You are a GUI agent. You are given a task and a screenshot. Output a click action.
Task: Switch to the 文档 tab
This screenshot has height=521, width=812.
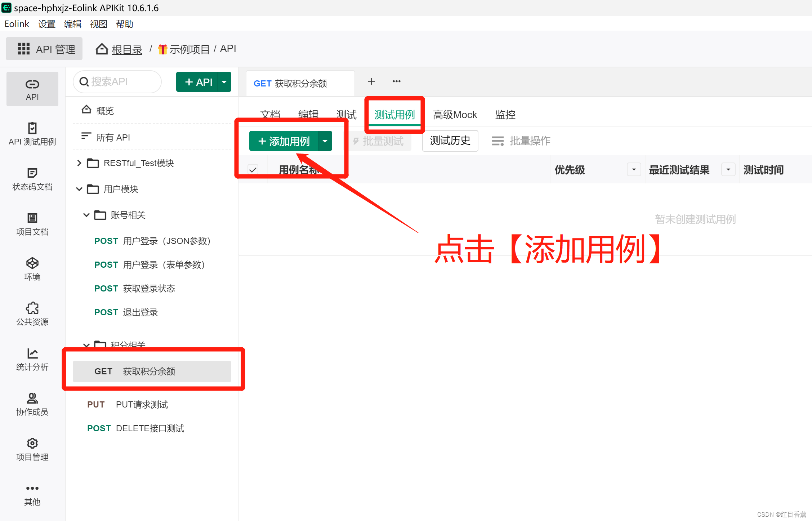pyautogui.click(x=270, y=115)
